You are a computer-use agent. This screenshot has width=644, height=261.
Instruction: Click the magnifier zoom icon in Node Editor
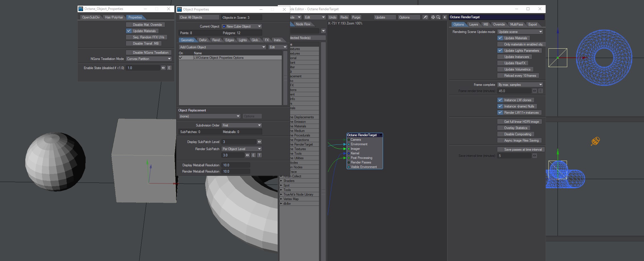tap(438, 17)
